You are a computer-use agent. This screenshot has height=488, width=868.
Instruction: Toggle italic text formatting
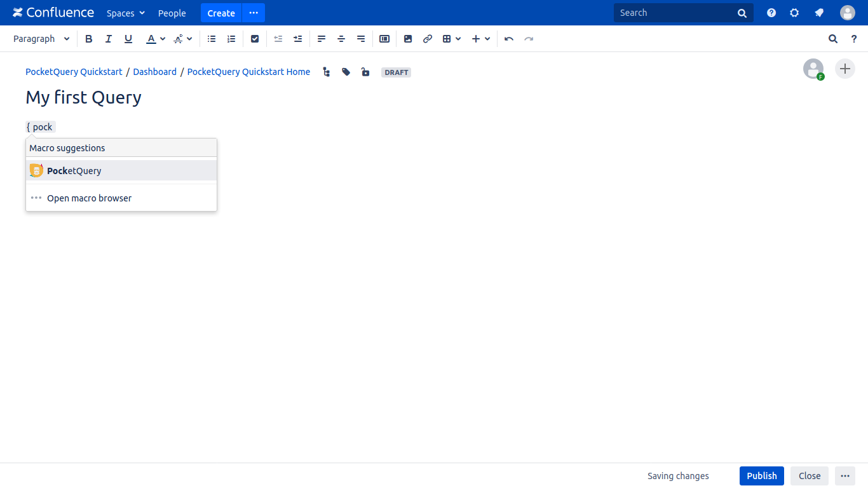[x=109, y=39]
